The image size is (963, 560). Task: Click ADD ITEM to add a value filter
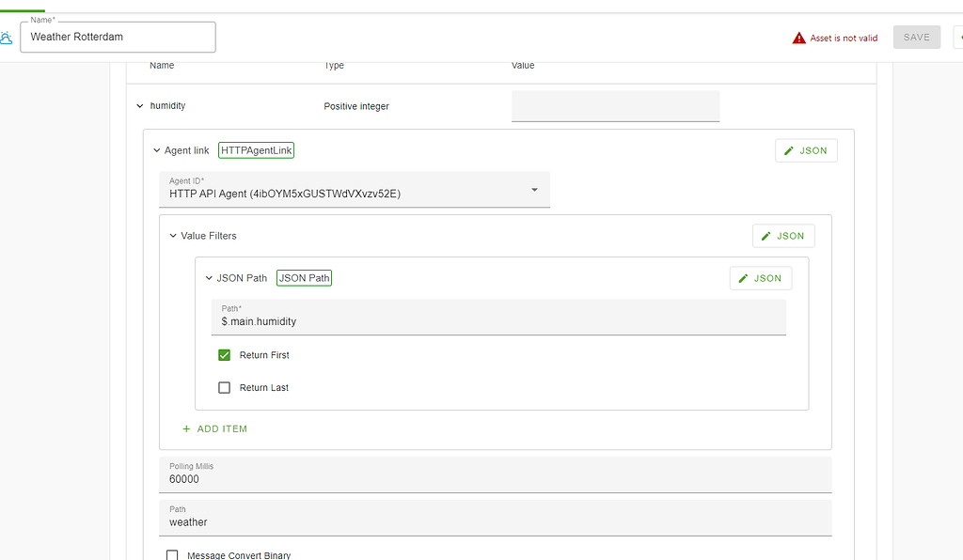pos(215,428)
